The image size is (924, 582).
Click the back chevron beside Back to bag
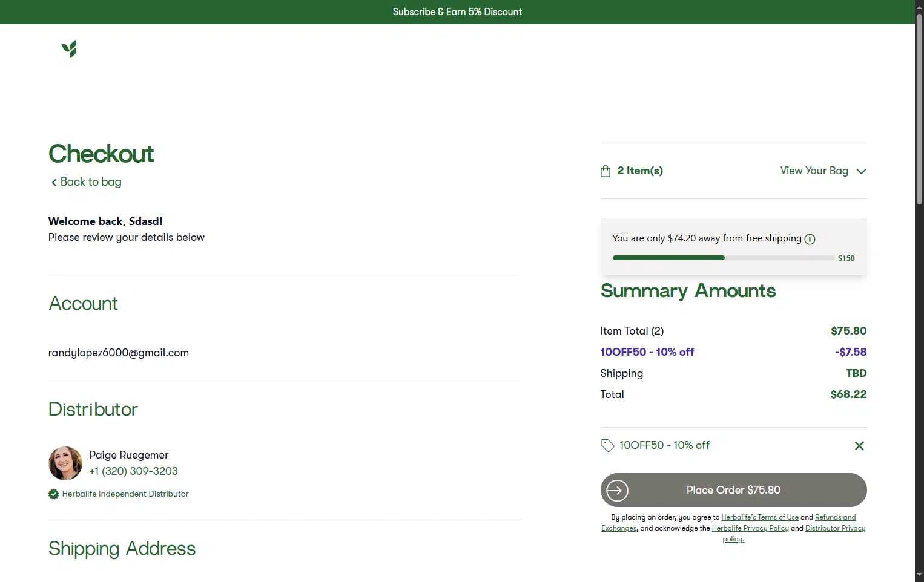tap(54, 182)
